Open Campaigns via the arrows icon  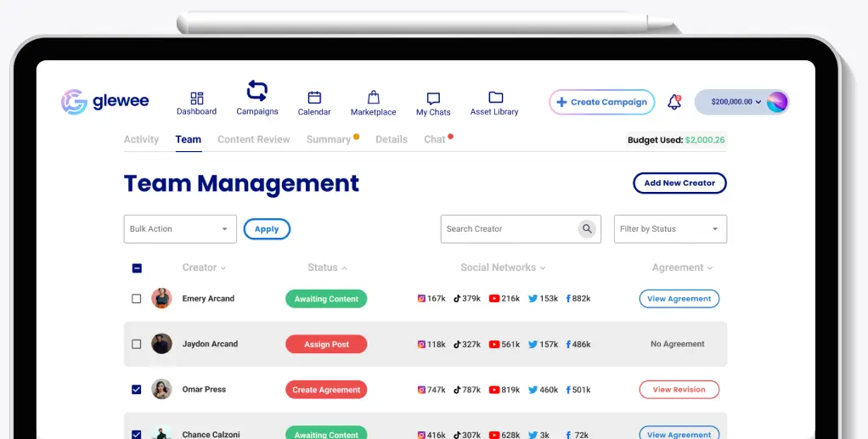pyautogui.click(x=256, y=91)
